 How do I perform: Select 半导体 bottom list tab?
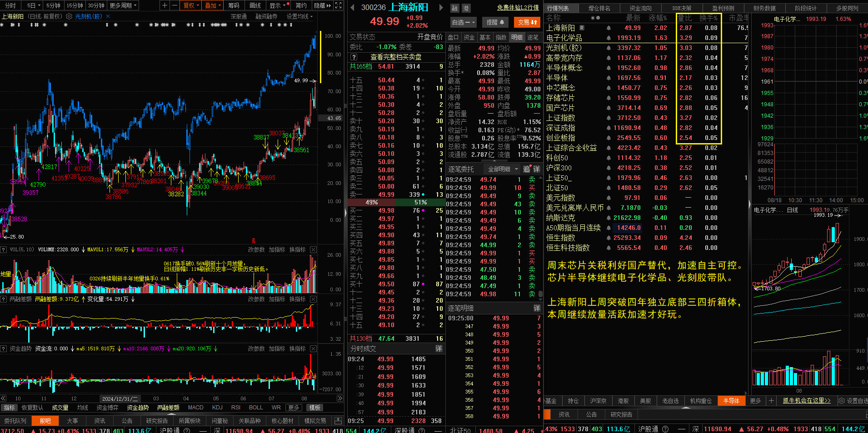tap(731, 401)
